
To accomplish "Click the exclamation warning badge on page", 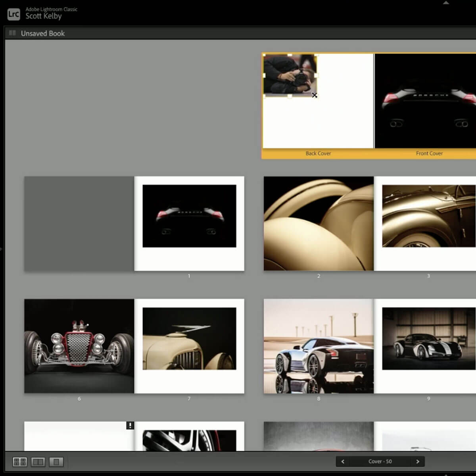I will pyautogui.click(x=130, y=425).
